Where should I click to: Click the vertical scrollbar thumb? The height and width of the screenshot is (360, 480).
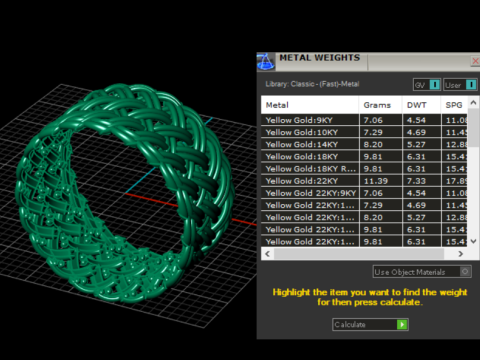pos(473,127)
